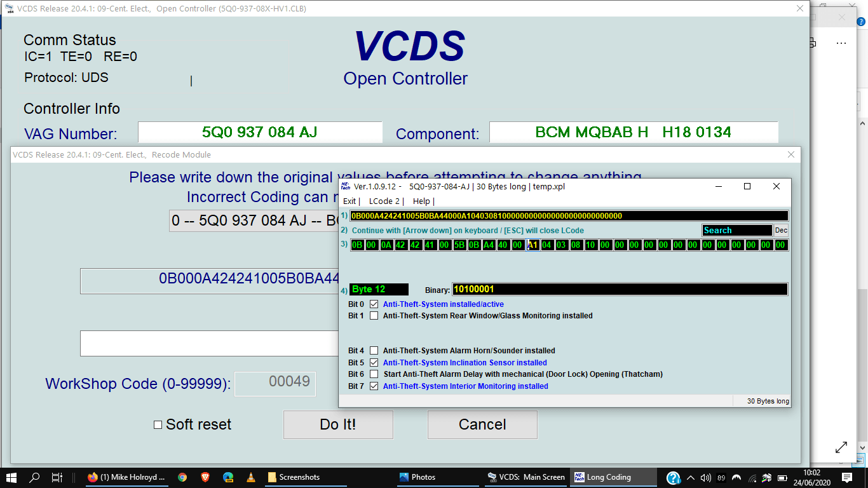Switch to VCDS Main Screen taskbar item
Screen dimensions: 868x488
coord(526,477)
